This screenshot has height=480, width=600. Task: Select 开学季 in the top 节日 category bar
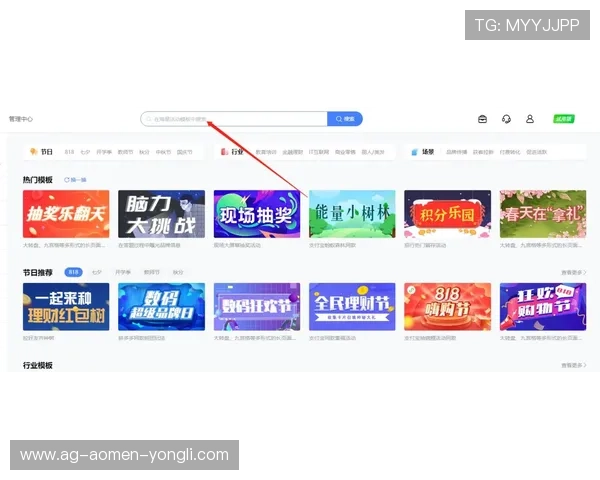(x=104, y=152)
